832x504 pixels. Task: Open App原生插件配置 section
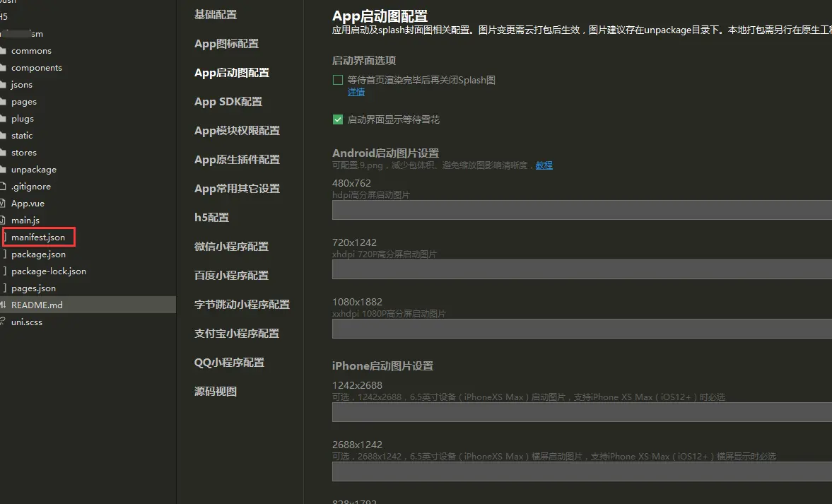click(x=238, y=160)
